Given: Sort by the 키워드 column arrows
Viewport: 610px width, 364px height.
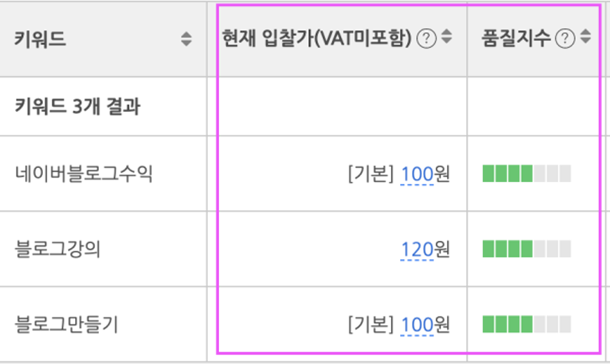Looking at the screenshot, I should 187,39.
